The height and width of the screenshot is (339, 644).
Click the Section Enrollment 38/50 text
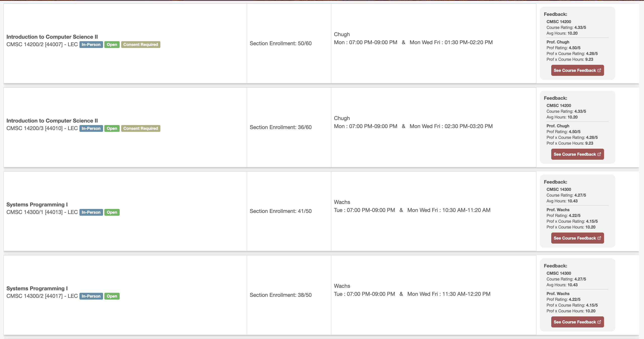(281, 295)
